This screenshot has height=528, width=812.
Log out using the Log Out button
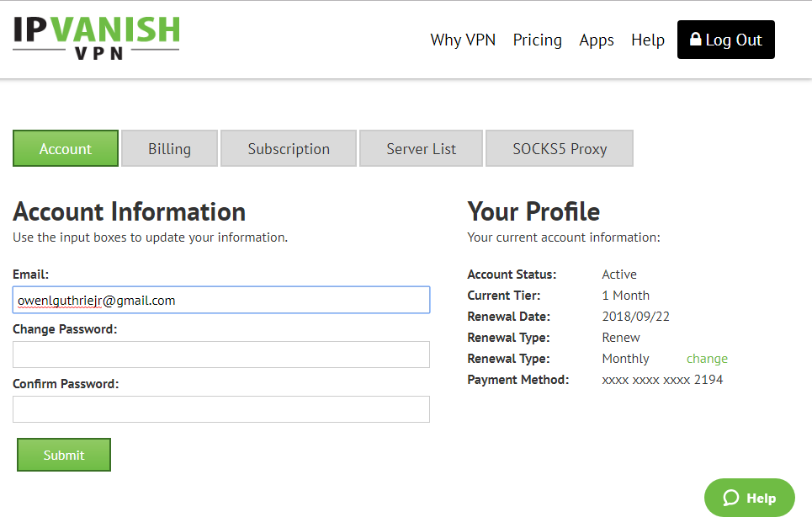(725, 40)
